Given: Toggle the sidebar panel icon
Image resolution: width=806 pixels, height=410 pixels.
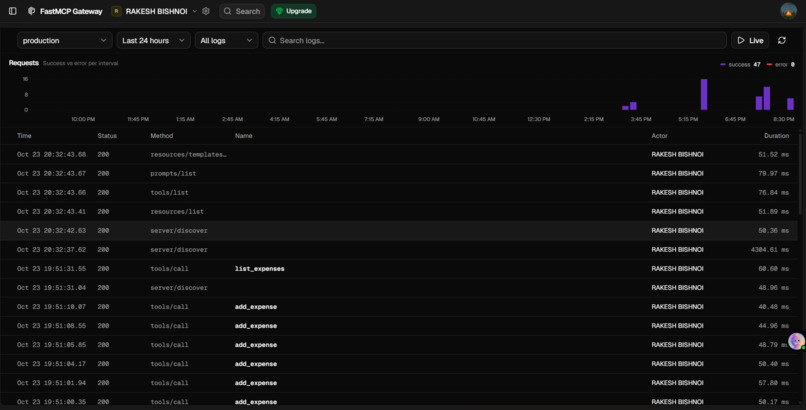Looking at the screenshot, I should click(13, 11).
